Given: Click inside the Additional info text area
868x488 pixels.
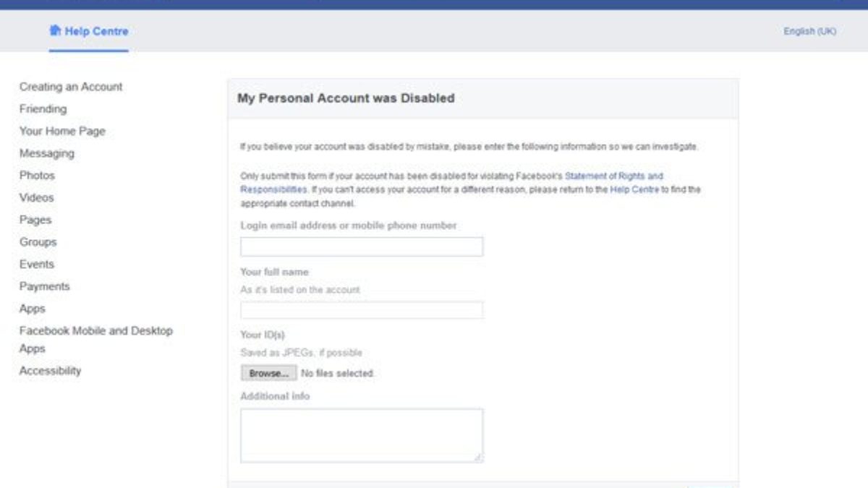Looking at the screenshot, I should 362,435.
